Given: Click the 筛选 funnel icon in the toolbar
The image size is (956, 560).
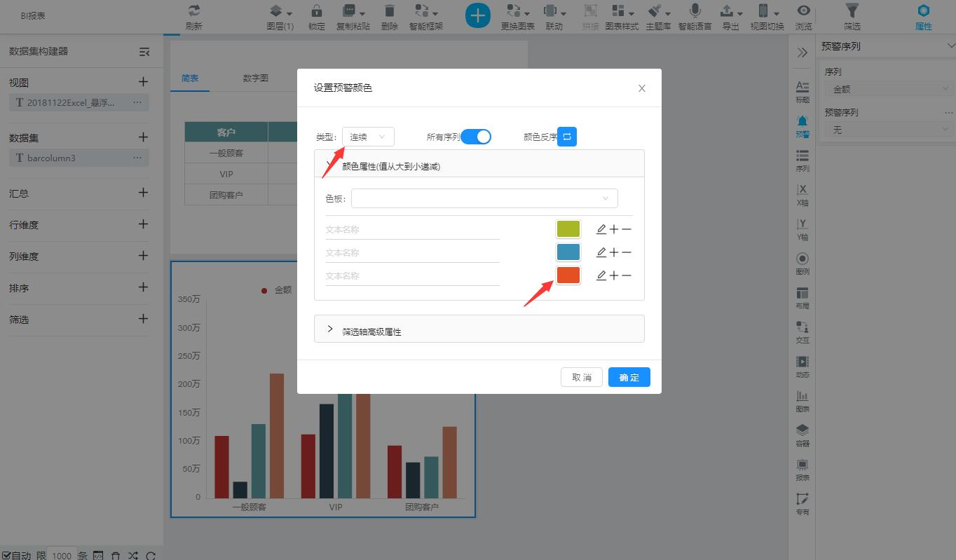Looking at the screenshot, I should click(852, 11).
